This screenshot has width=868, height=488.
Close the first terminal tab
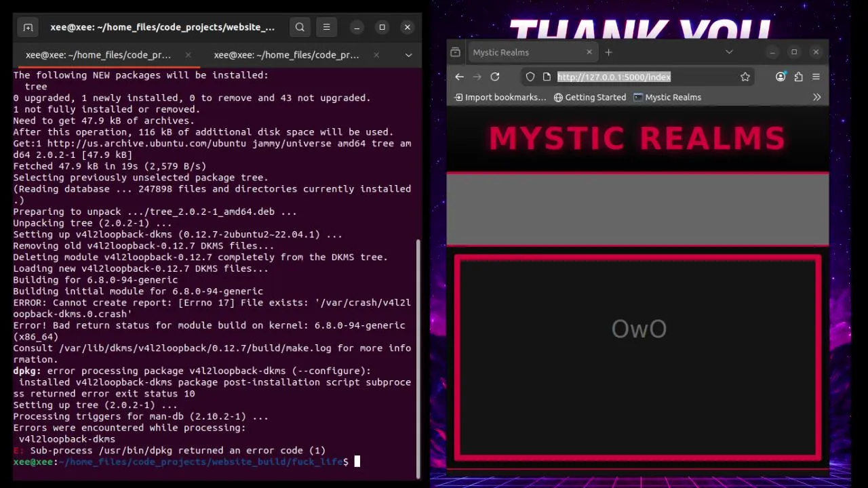coord(188,55)
